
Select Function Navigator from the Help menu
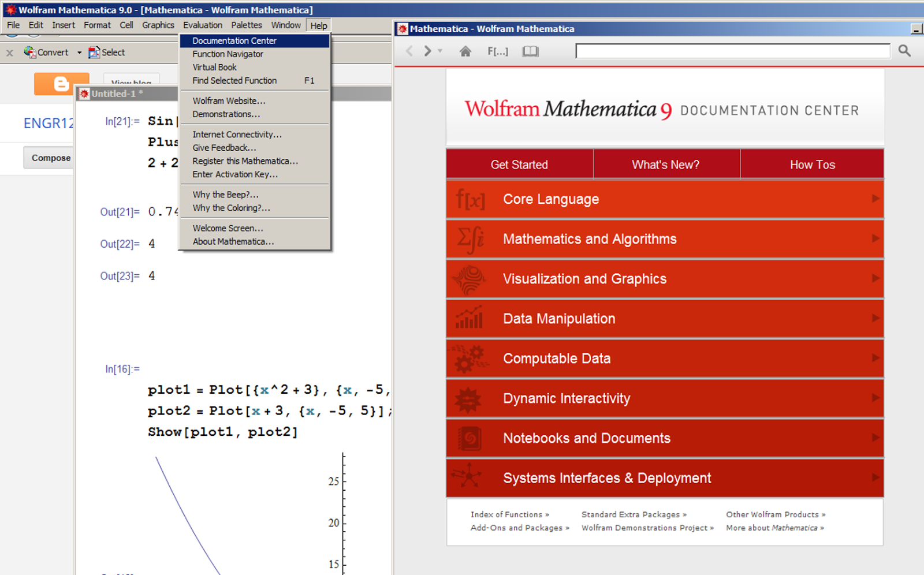[x=228, y=54]
